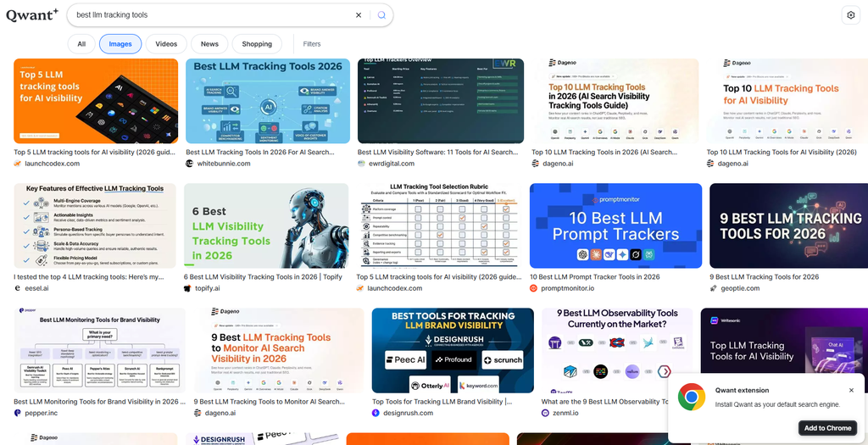Click the promptmonitor.io favicon
The image size is (868, 445).
[x=534, y=288]
